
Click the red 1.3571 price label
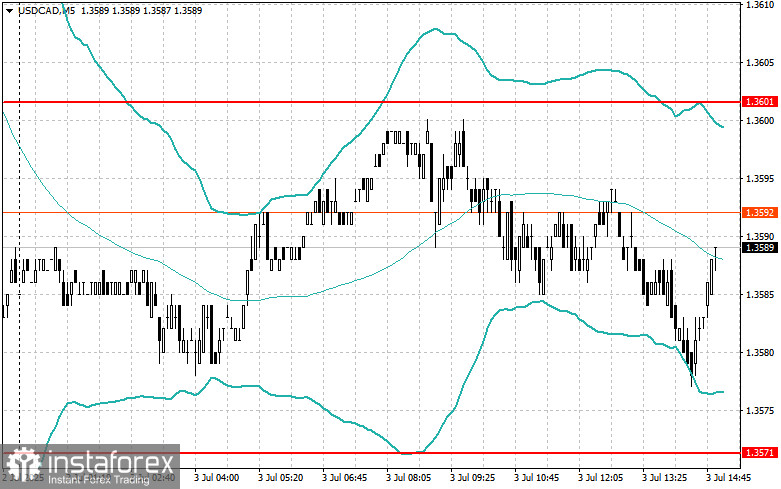[x=760, y=453]
